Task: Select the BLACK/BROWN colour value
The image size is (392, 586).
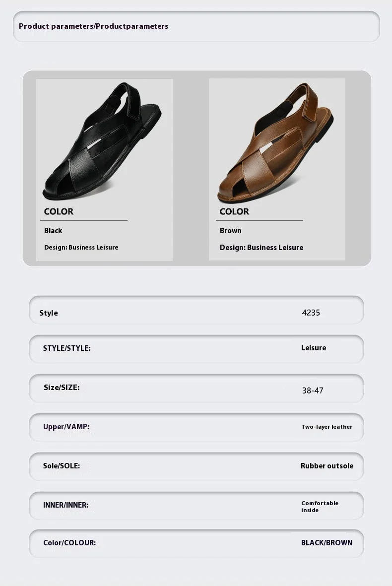Action: point(327,543)
